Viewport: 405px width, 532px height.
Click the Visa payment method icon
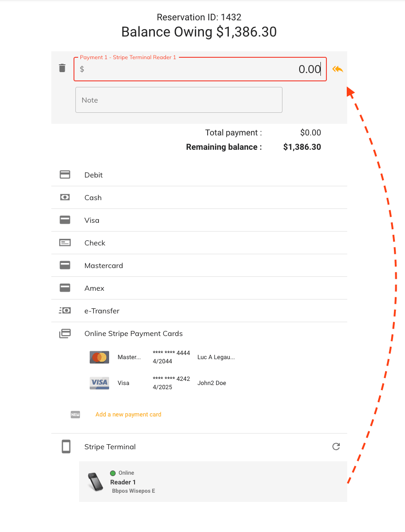point(65,220)
